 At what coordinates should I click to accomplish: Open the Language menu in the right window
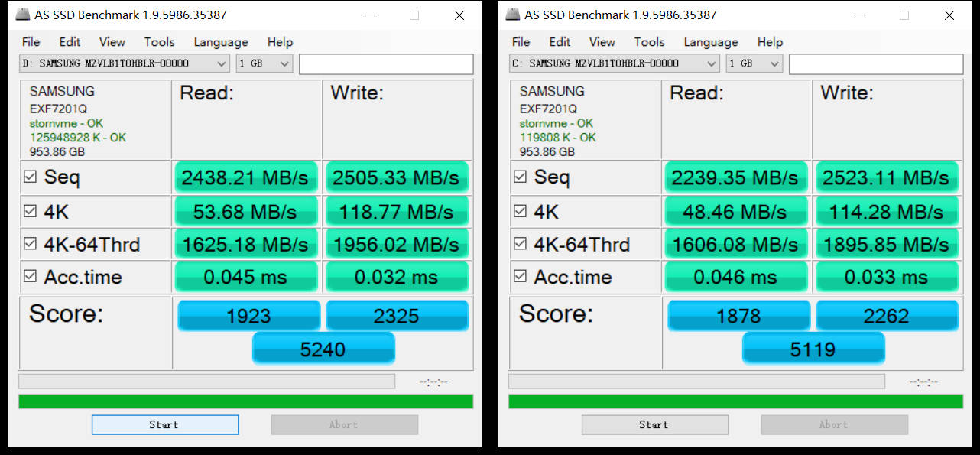point(711,42)
